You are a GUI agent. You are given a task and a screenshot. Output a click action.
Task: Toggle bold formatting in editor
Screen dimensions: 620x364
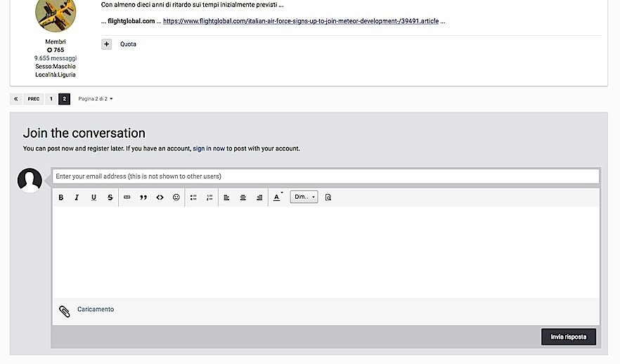click(x=61, y=197)
